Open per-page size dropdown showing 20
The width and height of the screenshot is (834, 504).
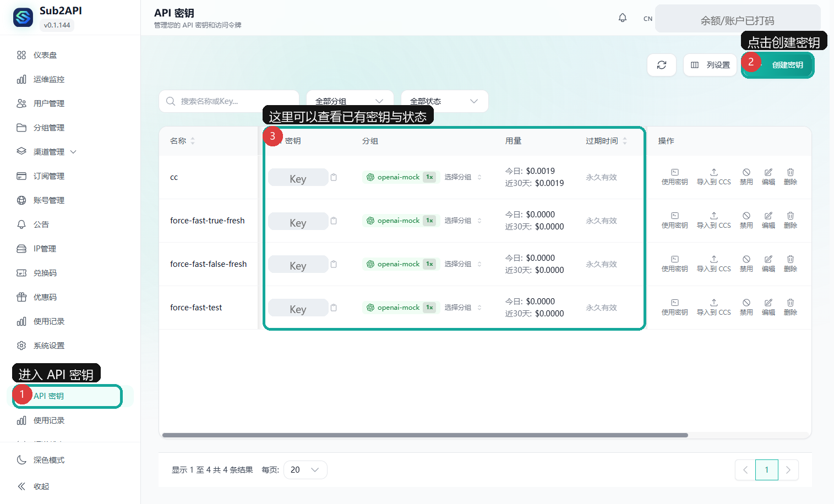tap(306, 470)
